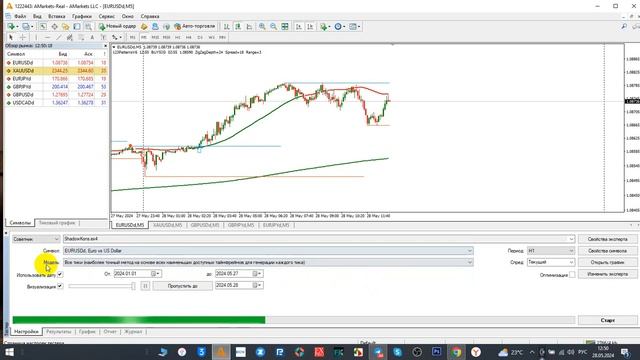Select the cursor arrow tool

coord(11,37)
